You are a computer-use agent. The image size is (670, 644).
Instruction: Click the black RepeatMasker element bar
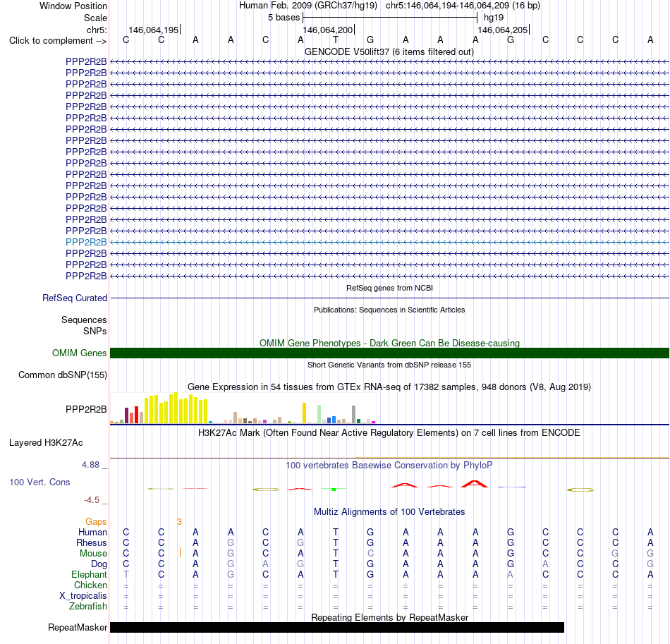click(337, 627)
